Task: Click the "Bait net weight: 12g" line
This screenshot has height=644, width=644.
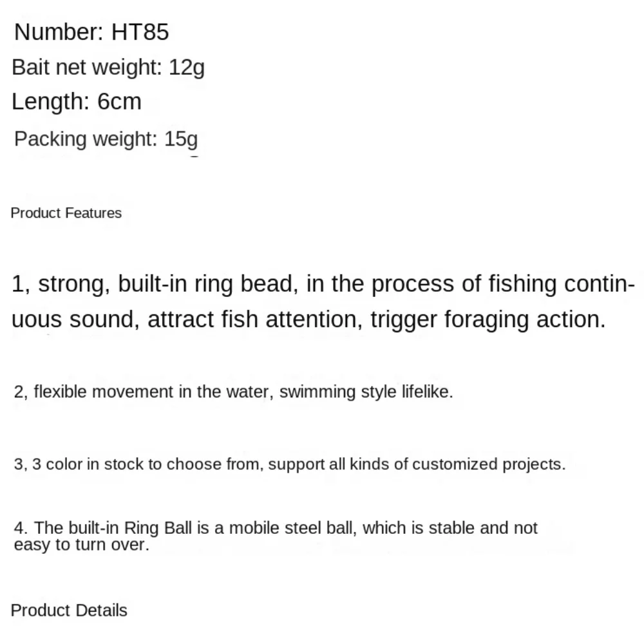Action: tap(108, 67)
